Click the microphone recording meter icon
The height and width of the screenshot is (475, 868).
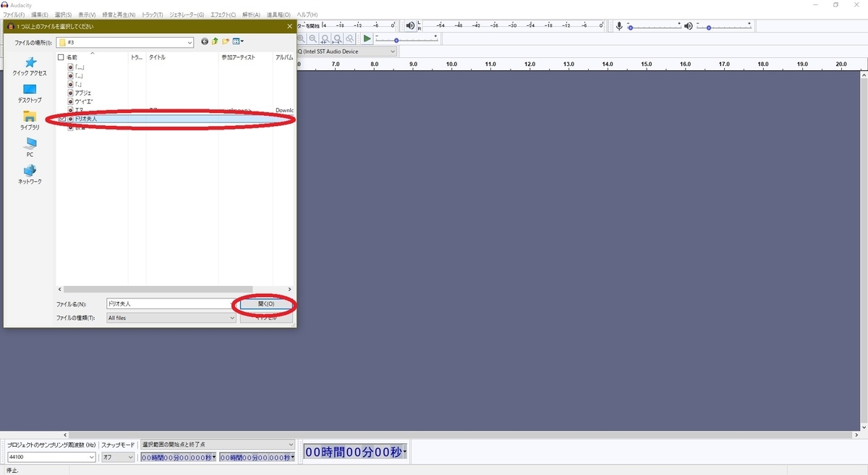tap(618, 25)
